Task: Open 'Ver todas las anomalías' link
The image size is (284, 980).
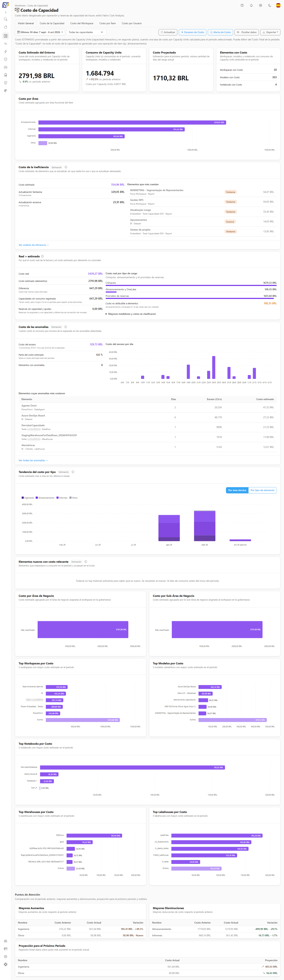Action: click(33, 460)
